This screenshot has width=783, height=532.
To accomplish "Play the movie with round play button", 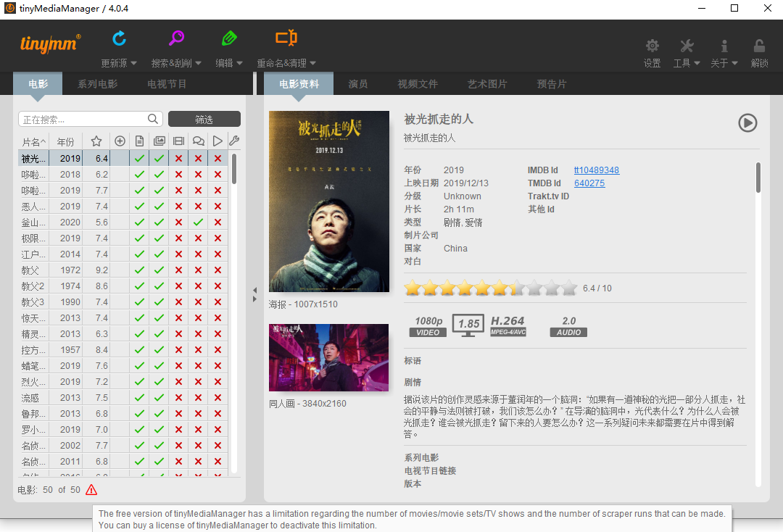I will 747,122.
